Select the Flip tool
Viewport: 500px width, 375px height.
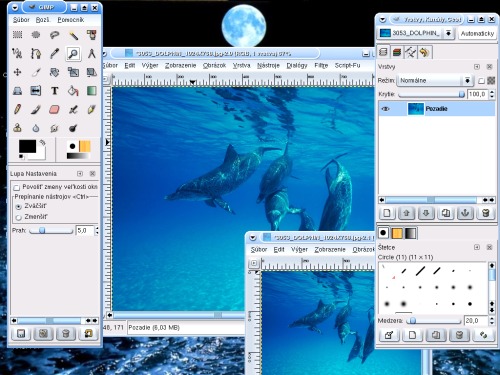36,91
